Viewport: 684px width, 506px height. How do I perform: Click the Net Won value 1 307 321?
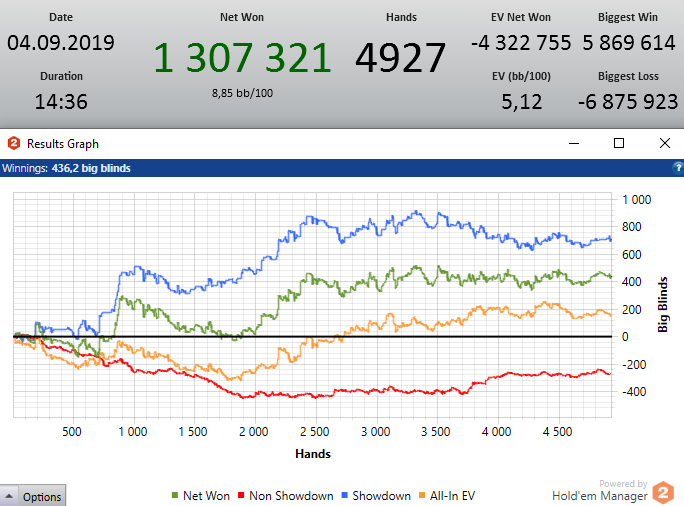point(242,58)
